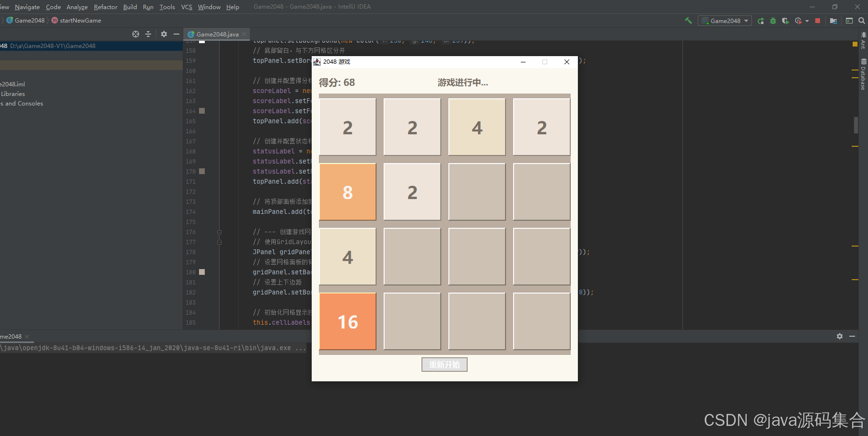The width and height of the screenshot is (868, 436).
Task: Stop the running app with red square icon
Action: click(x=818, y=21)
